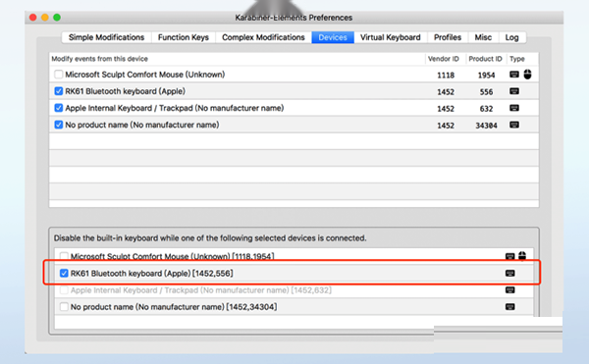Click the yellow minimize window button
Screen dimensions: 589x364
coord(45,18)
